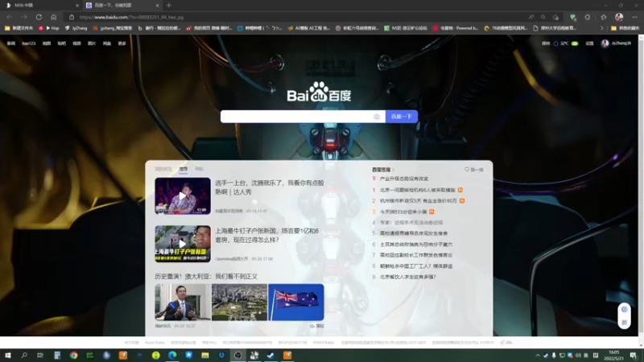This screenshot has height=362, width=644.
Task: Open the 其他收藏夹 folder on bookmarks bar
Action: [x=625, y=28]
